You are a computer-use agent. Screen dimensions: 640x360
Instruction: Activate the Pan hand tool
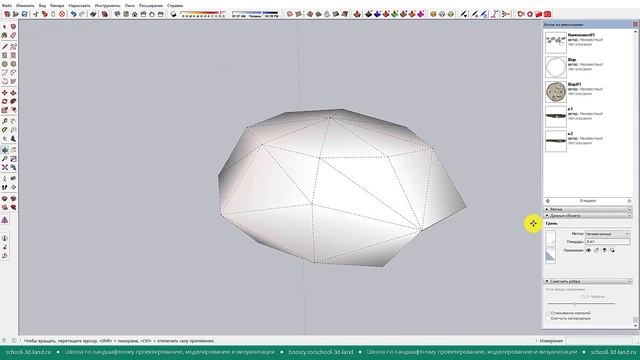point(13,150)
